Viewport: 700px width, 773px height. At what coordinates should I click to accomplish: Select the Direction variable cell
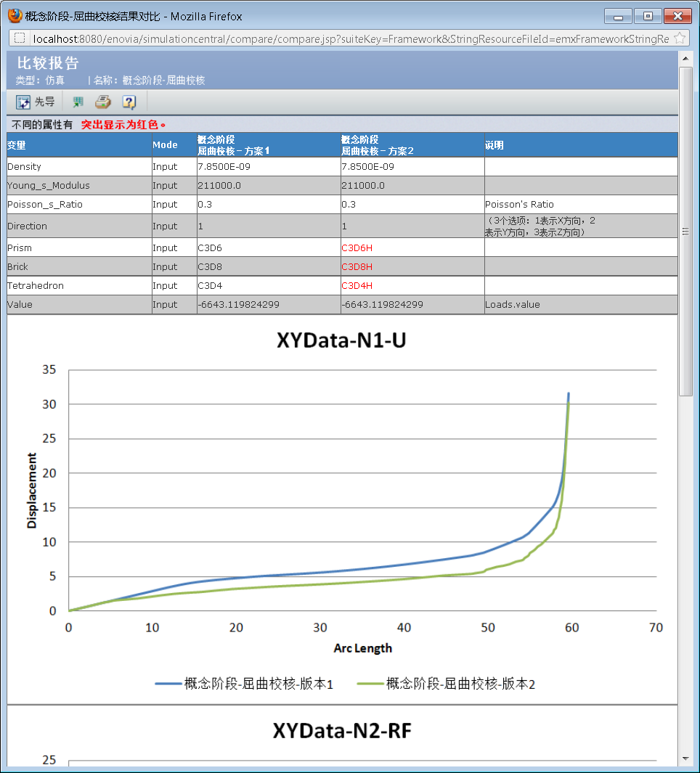79,226
